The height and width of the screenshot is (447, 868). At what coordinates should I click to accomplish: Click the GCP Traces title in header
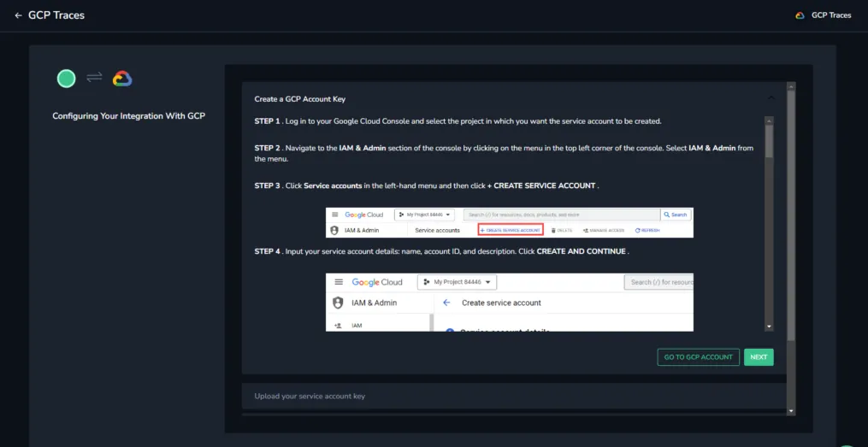pos(56,15)
